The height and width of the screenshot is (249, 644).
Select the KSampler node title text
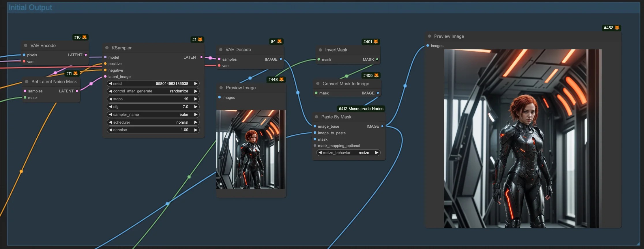(121, 48)
